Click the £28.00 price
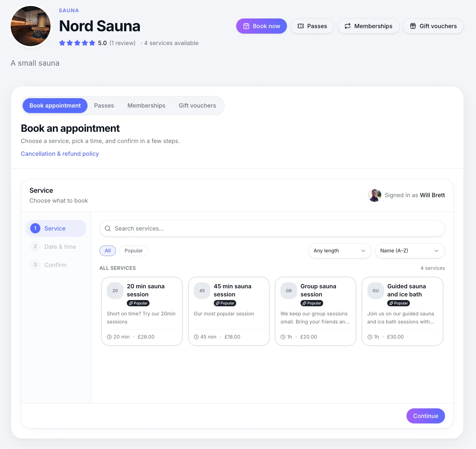476x449 pixels. tap(146, 337)
